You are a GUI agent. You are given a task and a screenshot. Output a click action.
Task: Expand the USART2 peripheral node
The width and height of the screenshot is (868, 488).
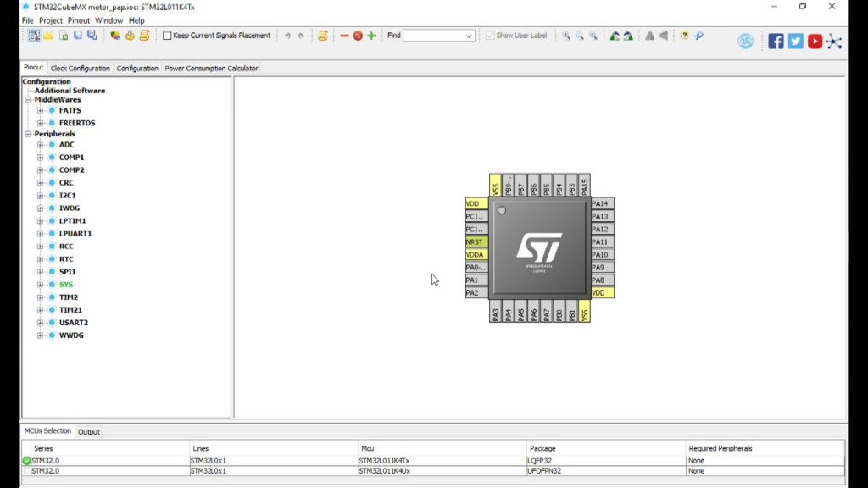point(40,323)
